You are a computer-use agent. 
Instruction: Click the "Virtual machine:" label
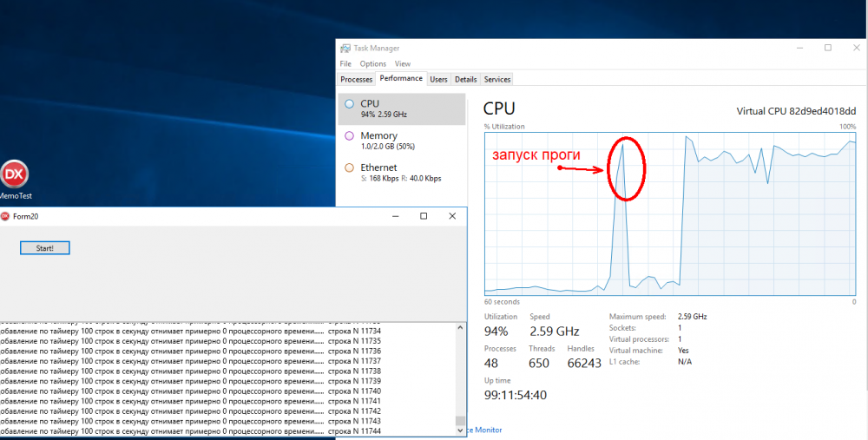pyautogui.click(x=635, y=351)
